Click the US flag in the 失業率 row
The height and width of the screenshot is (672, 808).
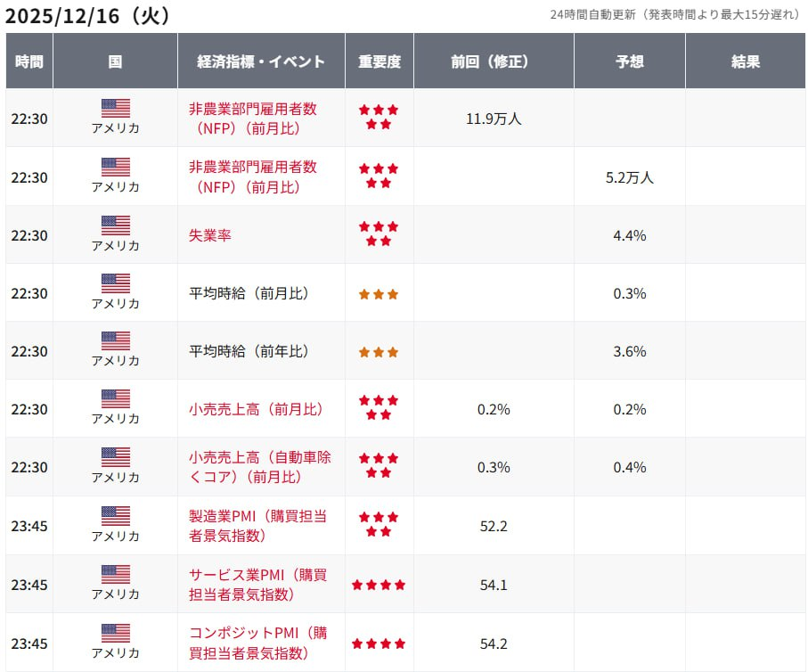tap(115, 225)
